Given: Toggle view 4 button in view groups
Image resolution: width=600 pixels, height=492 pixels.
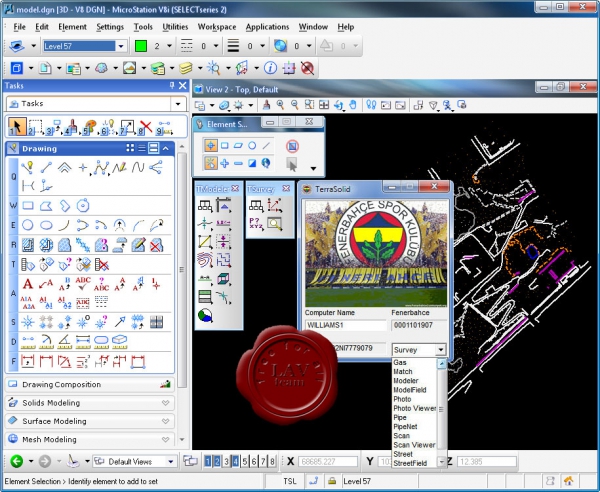Looking at the screenshot, I should click(x=235, y=461).
